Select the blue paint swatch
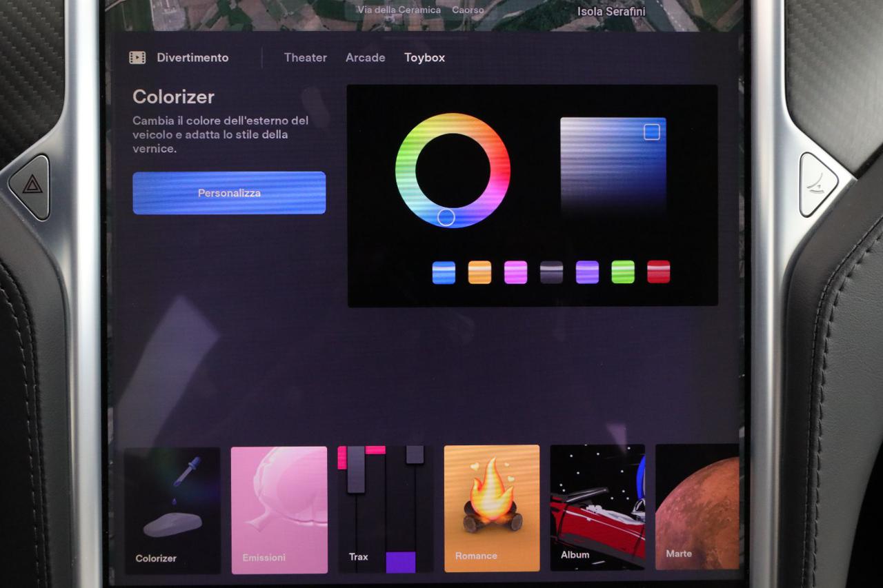This screenshot has width=883, height=588. (444, 272)
